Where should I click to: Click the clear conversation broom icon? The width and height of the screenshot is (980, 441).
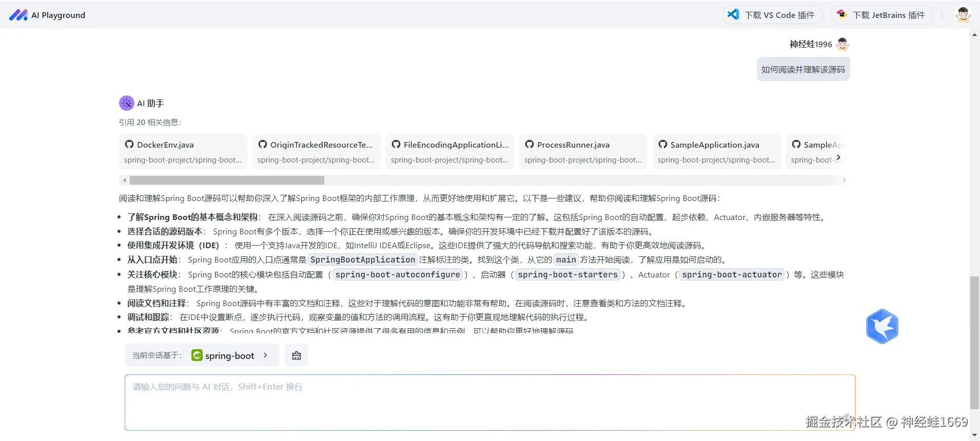coord(297,355)
